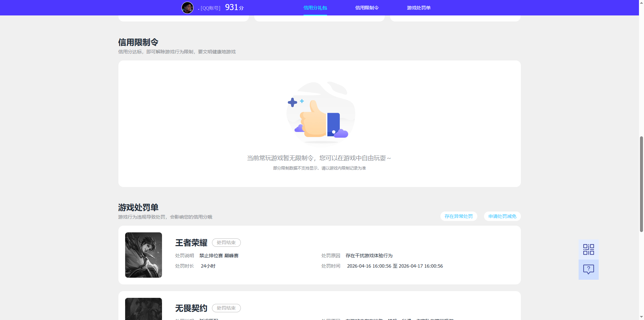Screen dimensions: 644x320
Task: Click the 申请处罚减免 button
Action: [502, 216]
